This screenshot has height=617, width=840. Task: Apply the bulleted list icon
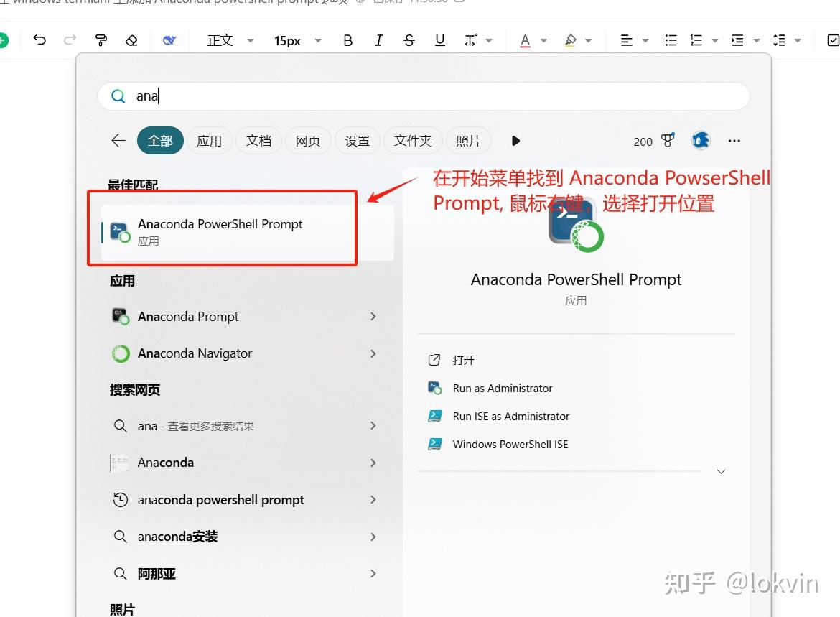[x=670, y=40]
